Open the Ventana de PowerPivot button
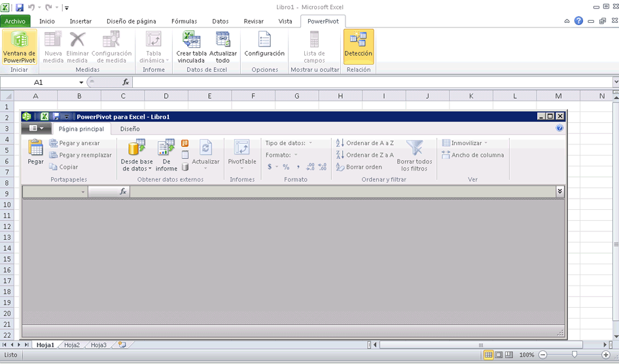This screenshot has height=364, width=619. tap(20, 47)
